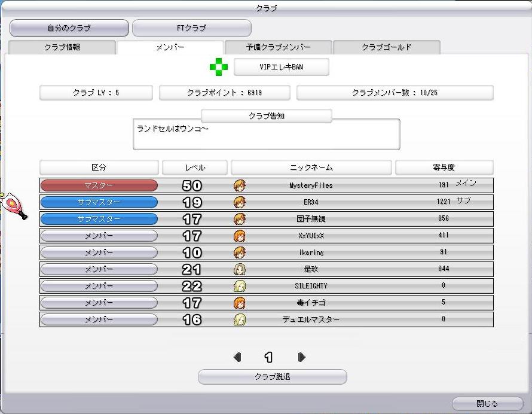Select the FTクラブ button
Viewport: 532px width, 414px height.
(191, 28)
